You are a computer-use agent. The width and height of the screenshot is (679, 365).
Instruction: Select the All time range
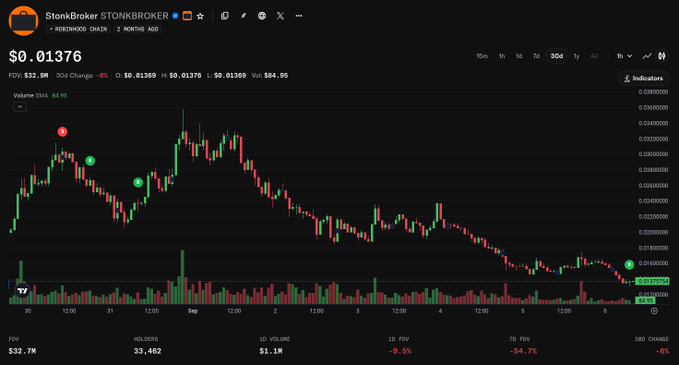click(594, 56)
